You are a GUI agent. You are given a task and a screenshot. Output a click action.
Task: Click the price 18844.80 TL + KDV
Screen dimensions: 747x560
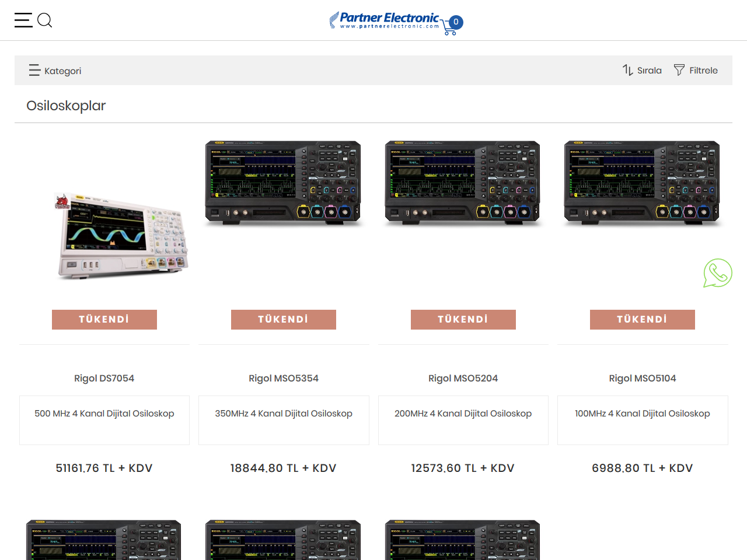coord(284,468)
